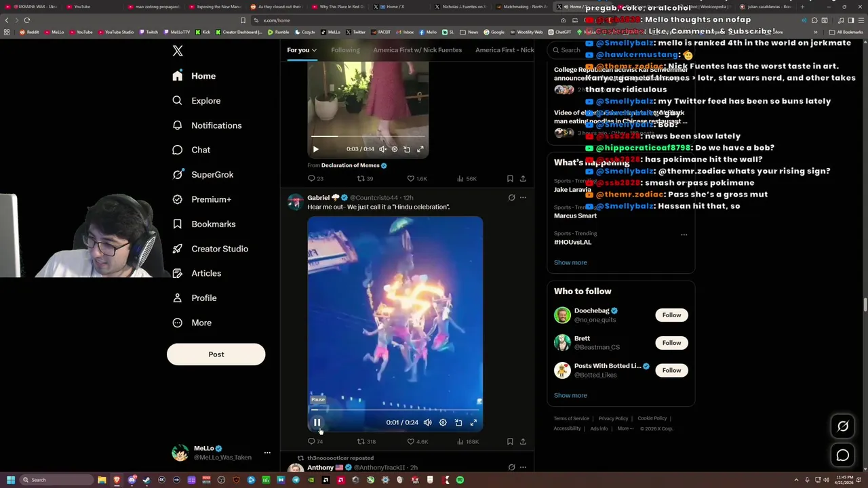Follow Posts With Botted Likes
The image size is (868, 488).
(671, 370)
